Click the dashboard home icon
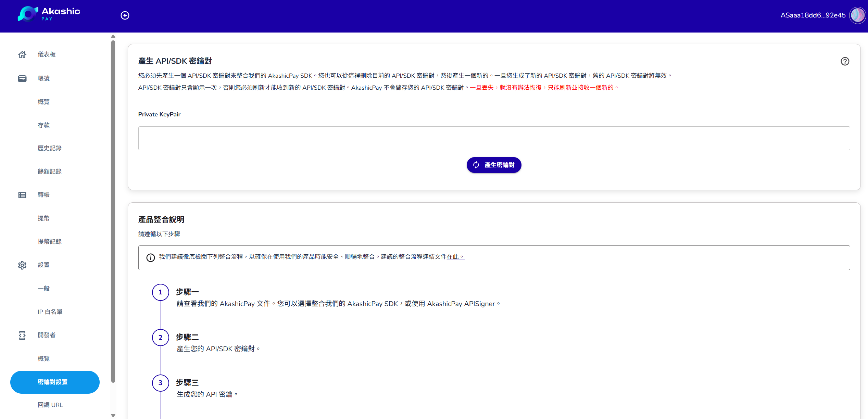868x419 pixels. coord(22,54)
